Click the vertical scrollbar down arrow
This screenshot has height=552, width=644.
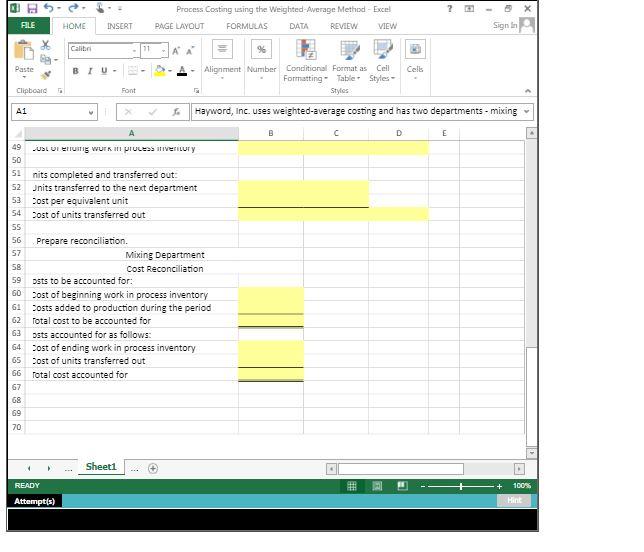531,453
